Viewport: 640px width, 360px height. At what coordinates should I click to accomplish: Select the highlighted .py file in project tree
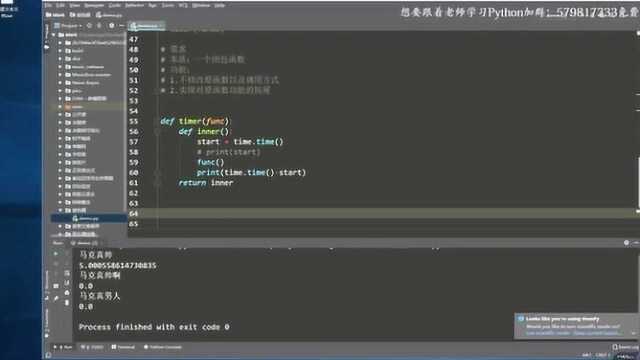(x=89, y=218)
